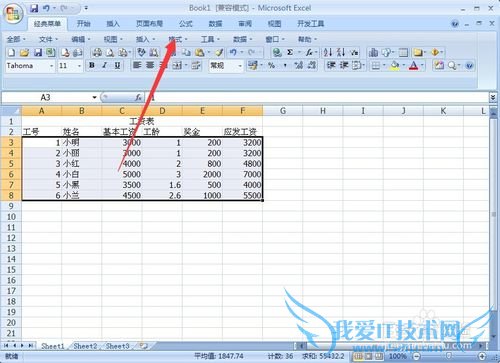Switch to the 页面布局 ribbon tab
Image resolution: width=500 pixels, height=363 pixels.
(149, 24)
